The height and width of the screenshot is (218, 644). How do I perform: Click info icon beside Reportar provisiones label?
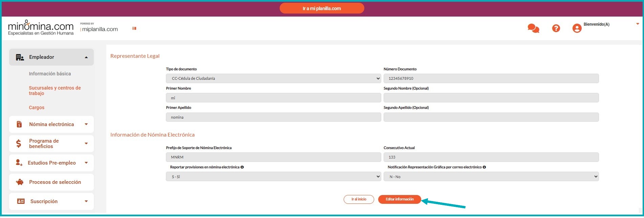pos(242,167)
